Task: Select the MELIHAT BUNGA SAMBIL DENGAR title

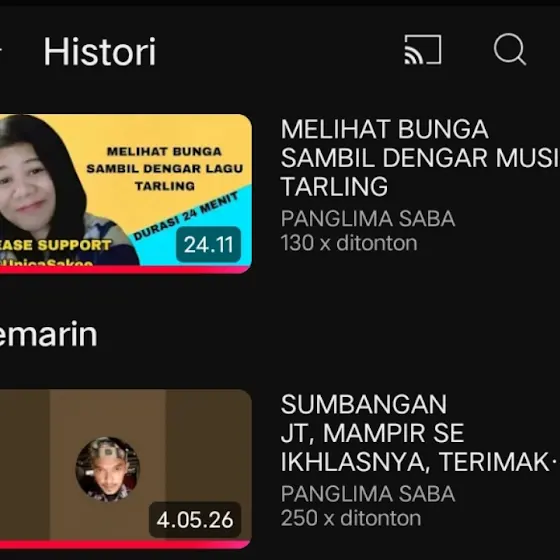Action: [420, 158]
